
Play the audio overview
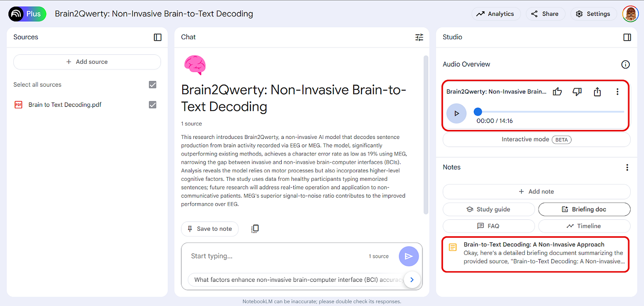tap(456, 114)
